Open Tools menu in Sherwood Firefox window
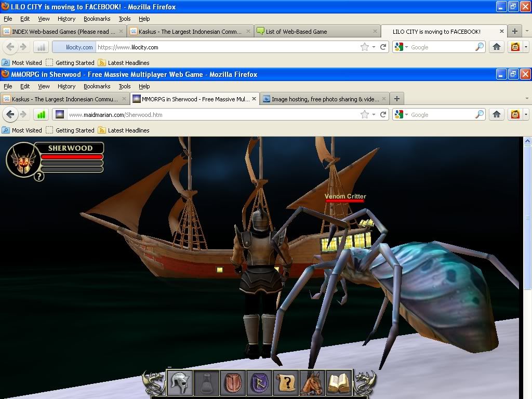 pos(125,86)
